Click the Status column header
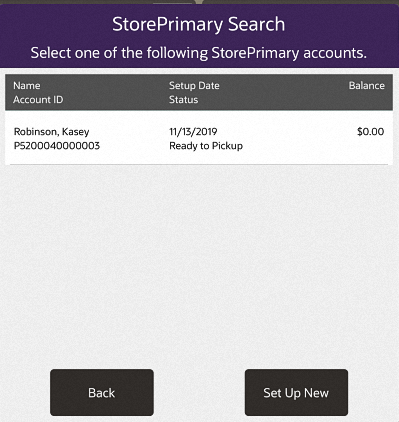Viewport: 399px width, 422px height. point(184,100)
